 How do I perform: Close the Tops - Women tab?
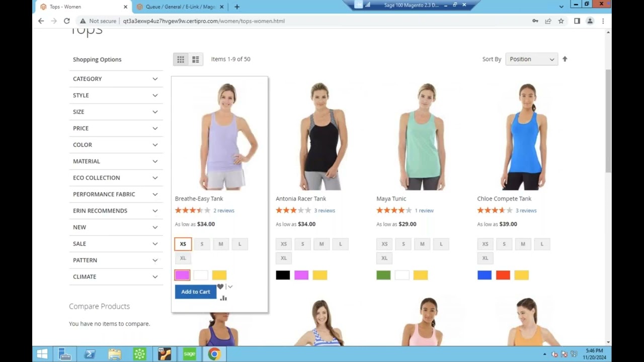pyautogui.click(x=125, y=7)
